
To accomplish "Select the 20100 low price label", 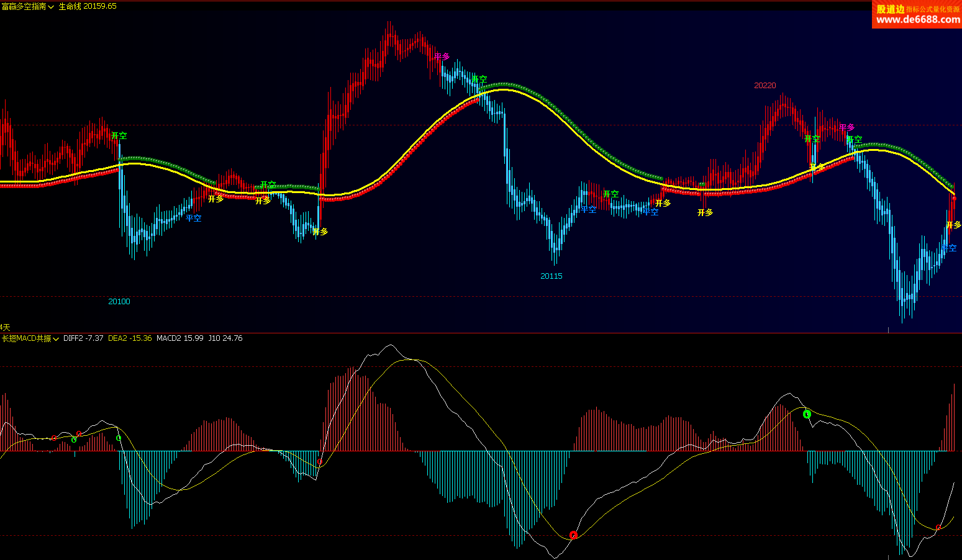I will (x=119, y=302).
